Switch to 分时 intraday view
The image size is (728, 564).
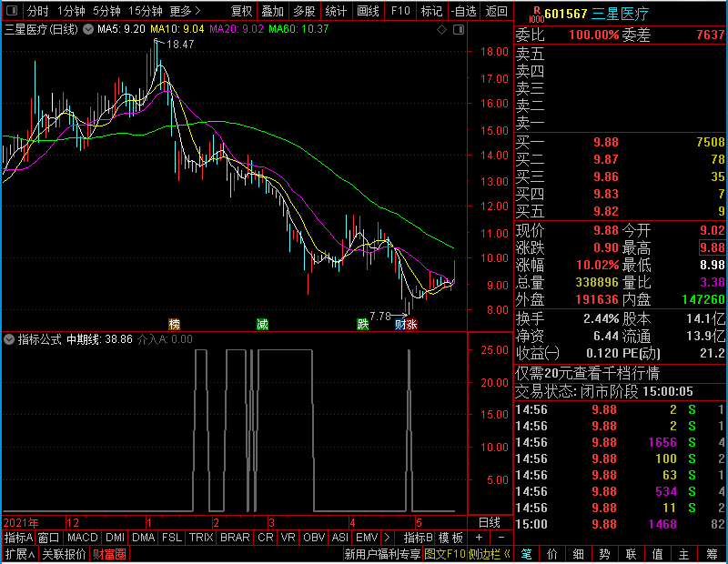pos(37,11)
